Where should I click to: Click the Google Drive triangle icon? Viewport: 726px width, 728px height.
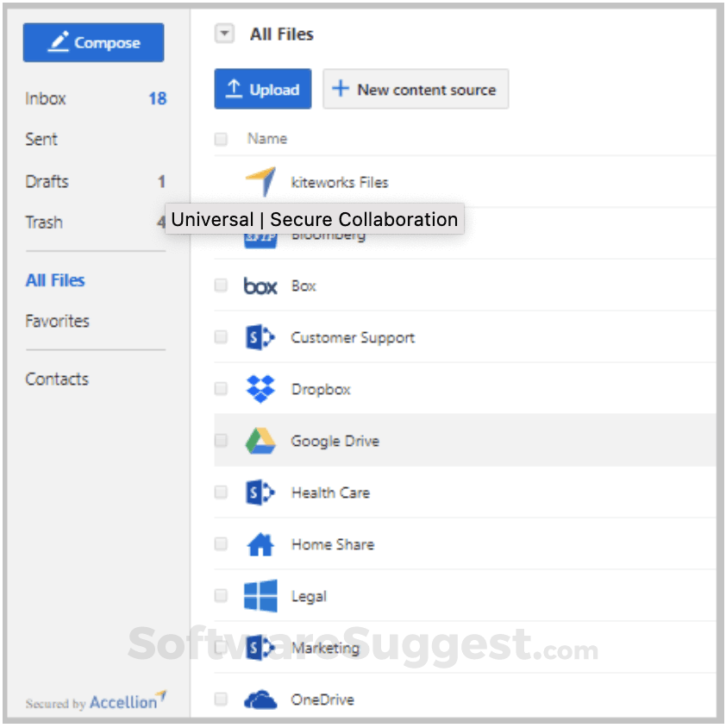[260, 441]
